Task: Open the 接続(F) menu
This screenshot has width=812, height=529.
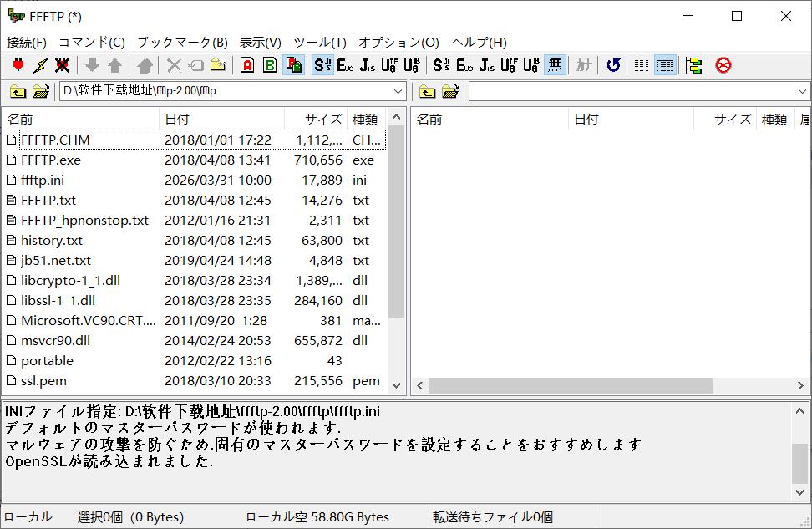Action: pos(27,42)
